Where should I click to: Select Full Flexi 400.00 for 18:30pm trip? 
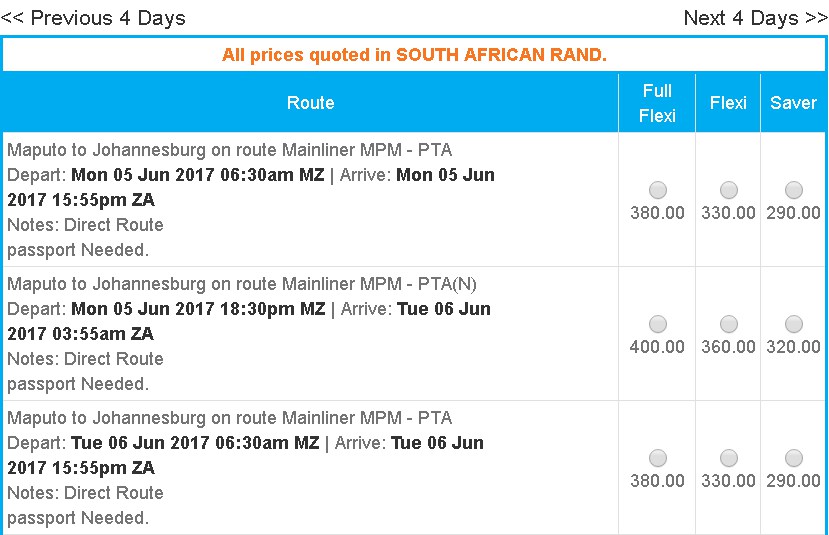pyautogui.click(x=658, y=324)
